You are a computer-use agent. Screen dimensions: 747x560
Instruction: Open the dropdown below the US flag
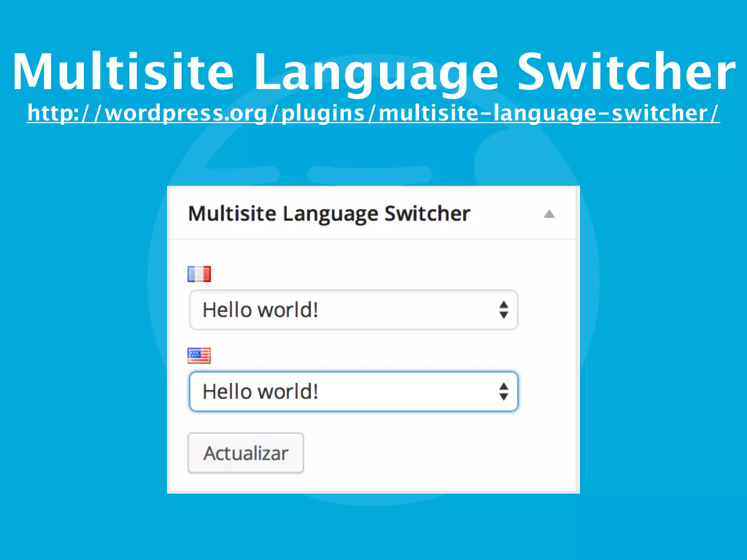[353, 392]
